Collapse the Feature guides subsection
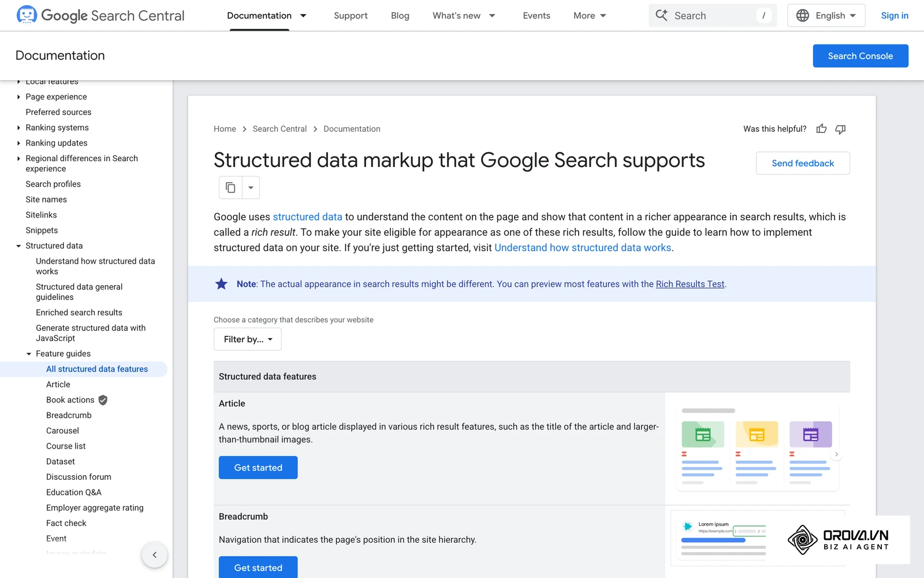924x578 pixels. (x=29, y=354)
